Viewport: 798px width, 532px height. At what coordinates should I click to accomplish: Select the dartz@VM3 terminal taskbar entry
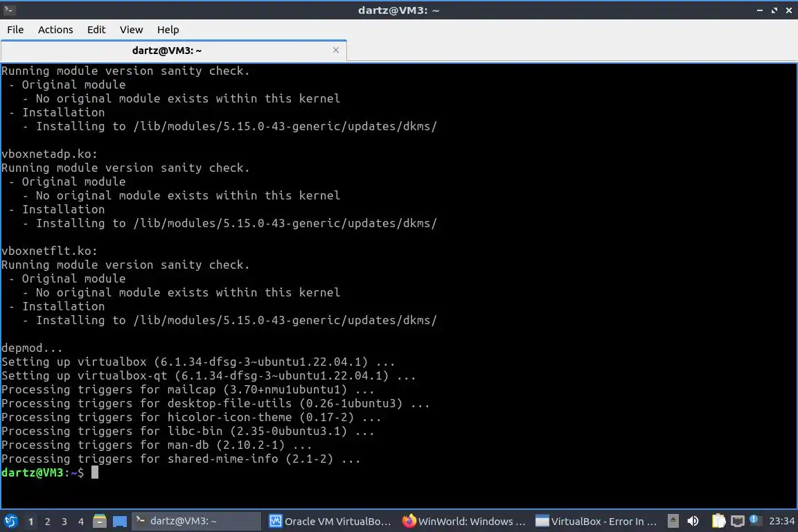coord(197,522)
